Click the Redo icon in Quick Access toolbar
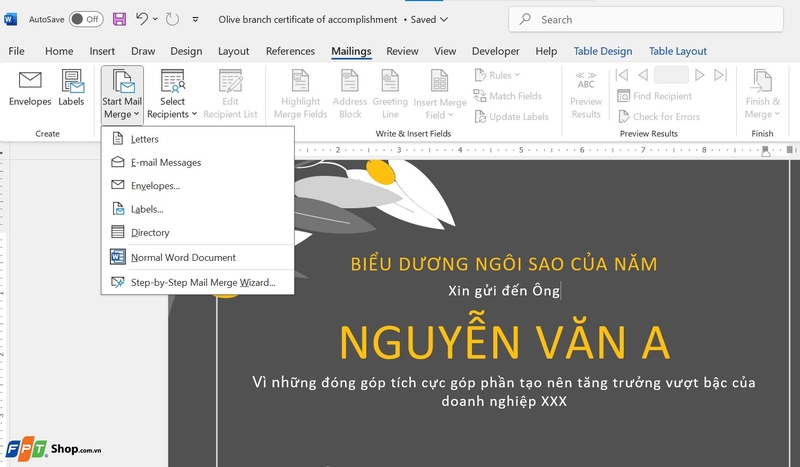 172,19
